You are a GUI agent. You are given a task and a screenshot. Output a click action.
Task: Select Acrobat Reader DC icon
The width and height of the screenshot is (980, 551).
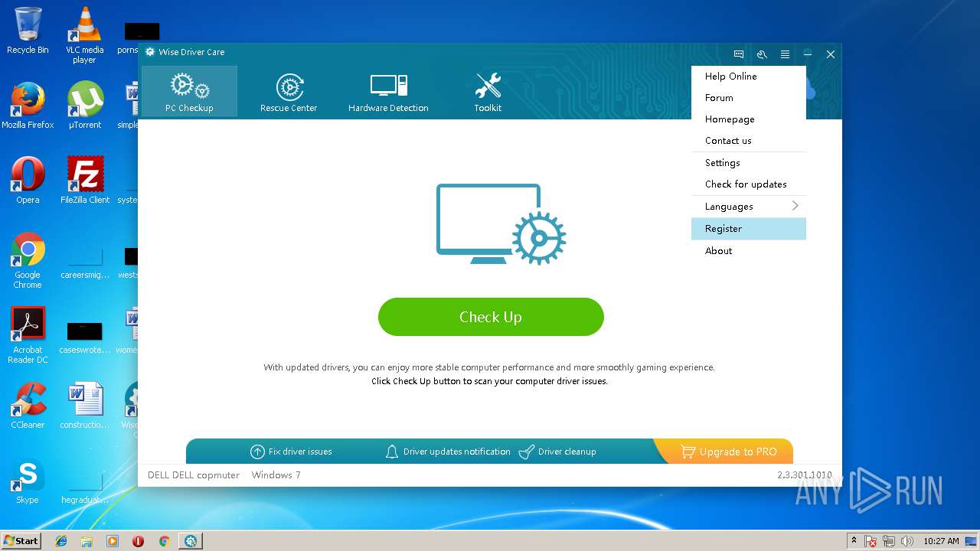(28, 335)
